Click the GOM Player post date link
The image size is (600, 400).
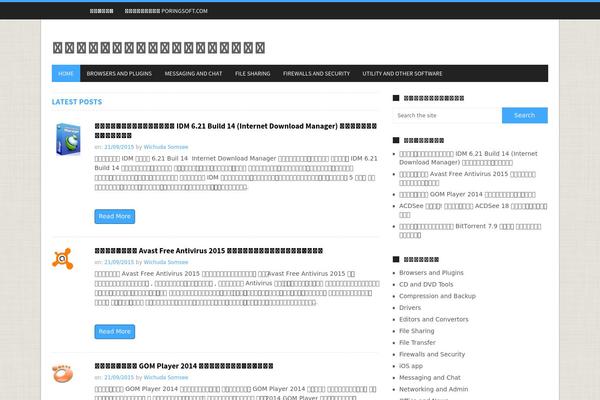pos(119,377)
